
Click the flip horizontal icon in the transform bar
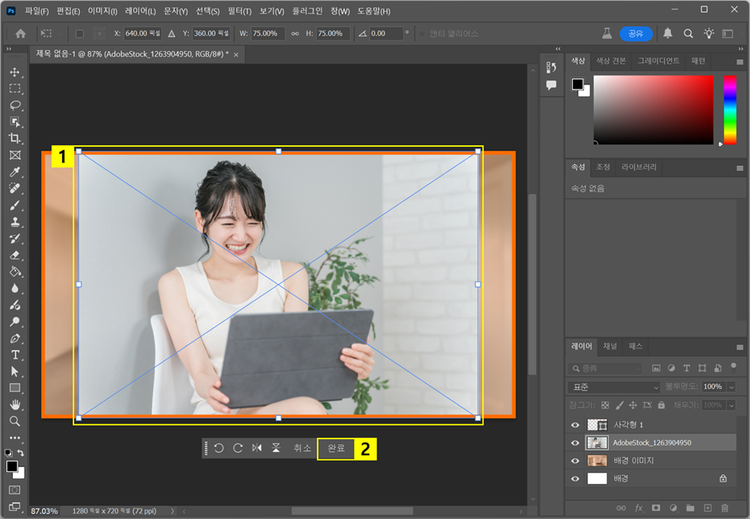click(257, 449)
